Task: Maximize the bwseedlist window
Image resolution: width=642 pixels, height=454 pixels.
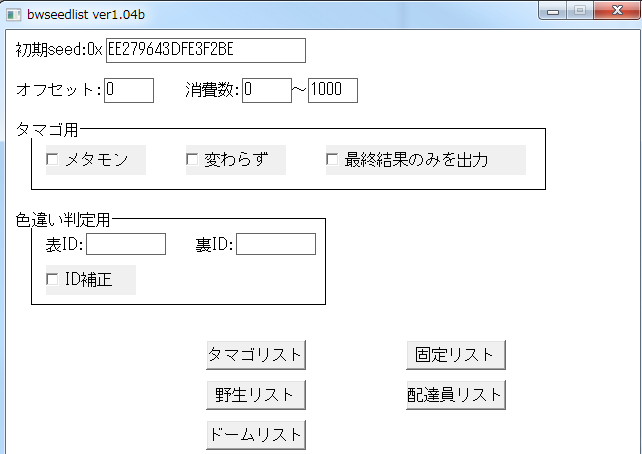Action: (x=580, y=11)
